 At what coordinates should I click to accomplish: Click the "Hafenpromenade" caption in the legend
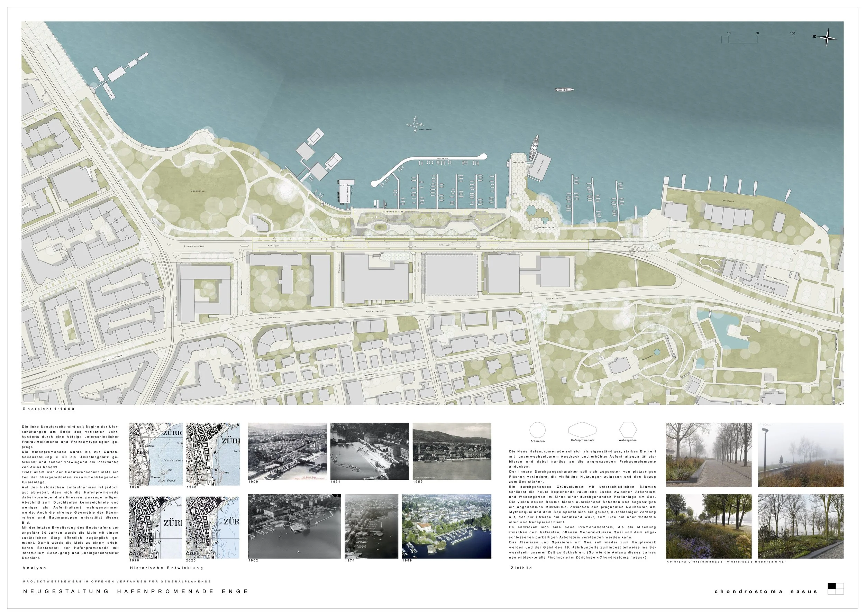click(x=582, y=440)
